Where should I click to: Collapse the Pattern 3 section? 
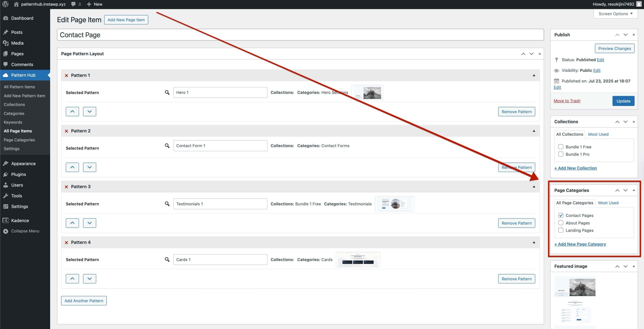[x=533, y=186]
